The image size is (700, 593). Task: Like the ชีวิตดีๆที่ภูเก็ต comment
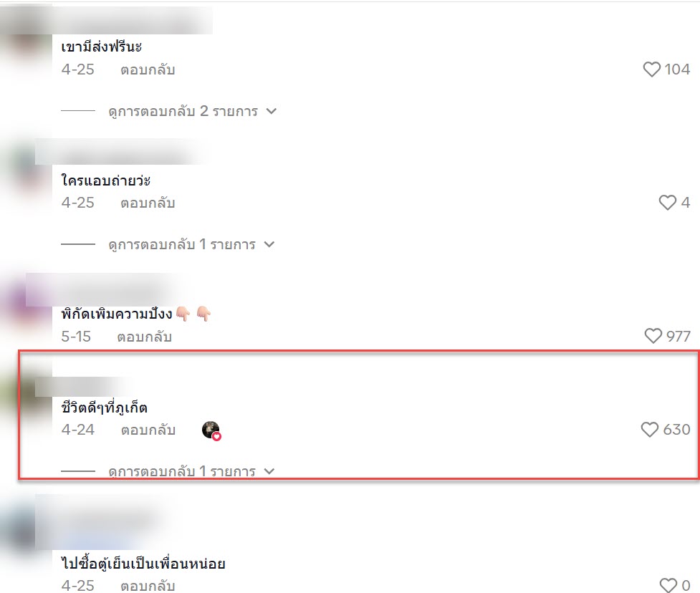(650, 429)
